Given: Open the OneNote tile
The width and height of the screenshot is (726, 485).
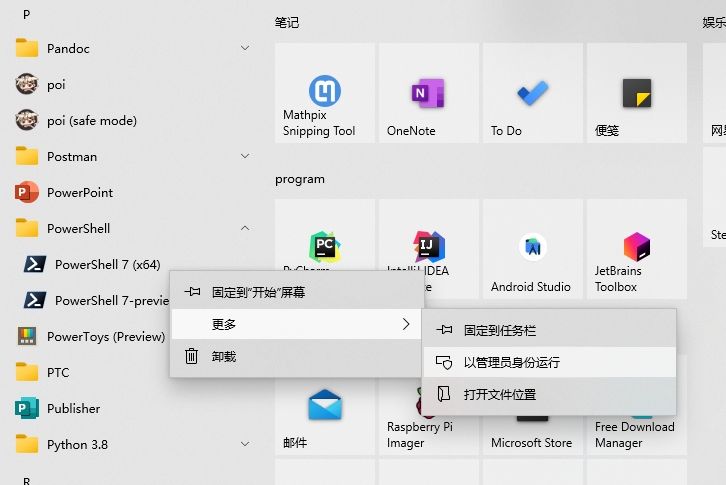Looking at the screenshot, I should point(429,93).
